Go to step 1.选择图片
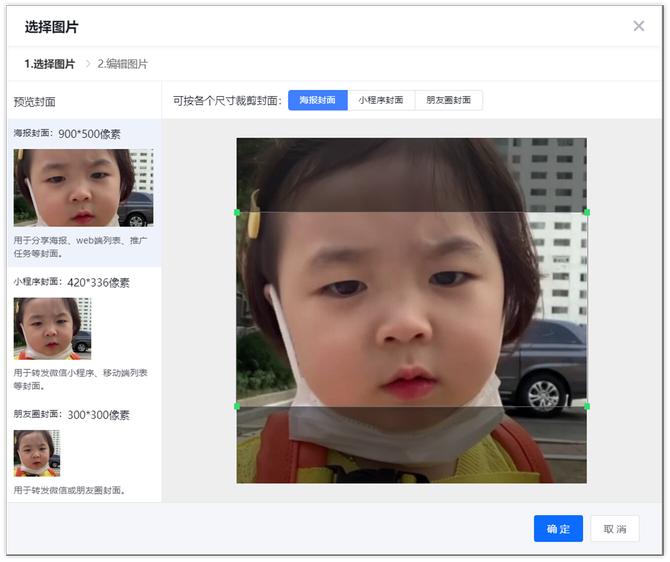 pyautogui.click(x=50, y=64)
